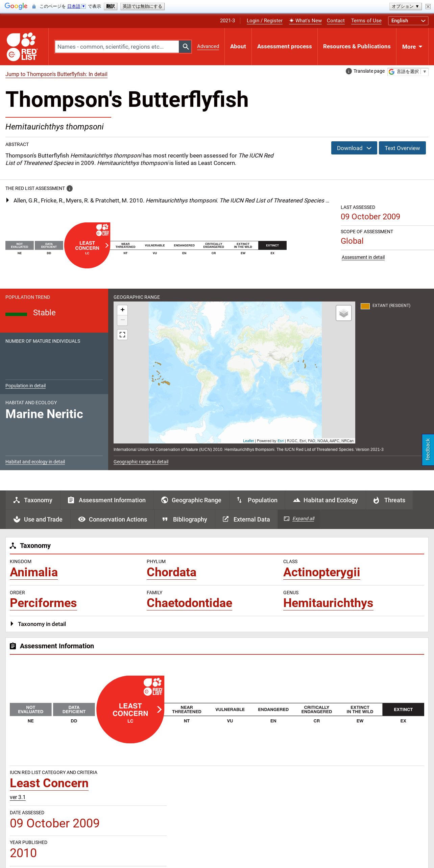Click the translate (翻訳) button
434x868 pixels.
point(111,6)
